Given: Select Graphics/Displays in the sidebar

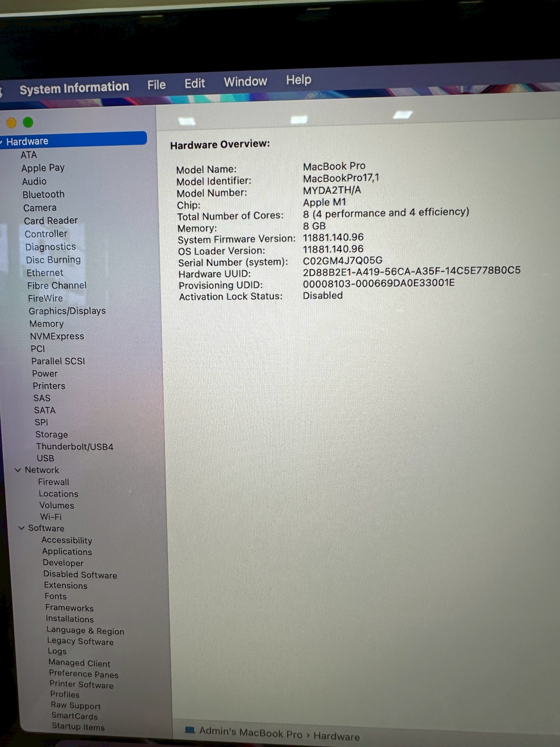Looking at the screenshot, I should click(x=67, y=311).
